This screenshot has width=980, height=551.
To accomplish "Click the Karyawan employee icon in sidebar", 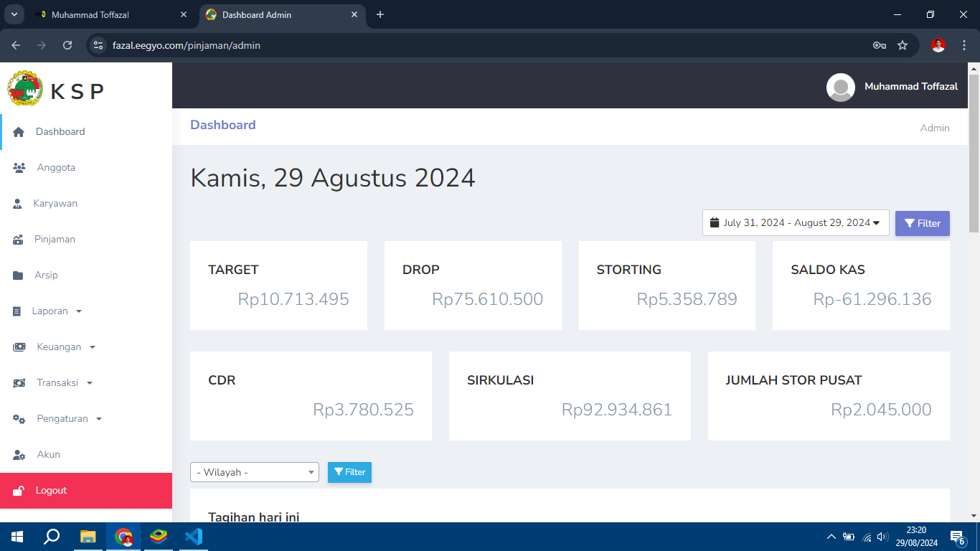I will point(18,204).
